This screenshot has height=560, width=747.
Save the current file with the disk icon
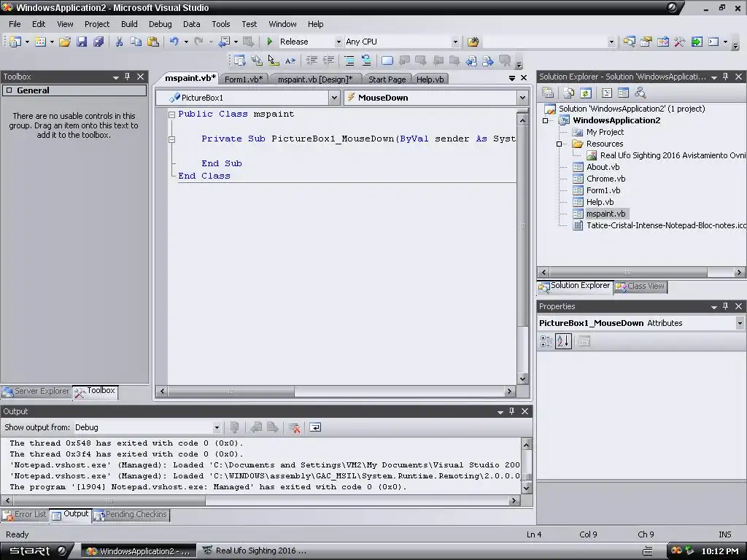tap(82, 42)
